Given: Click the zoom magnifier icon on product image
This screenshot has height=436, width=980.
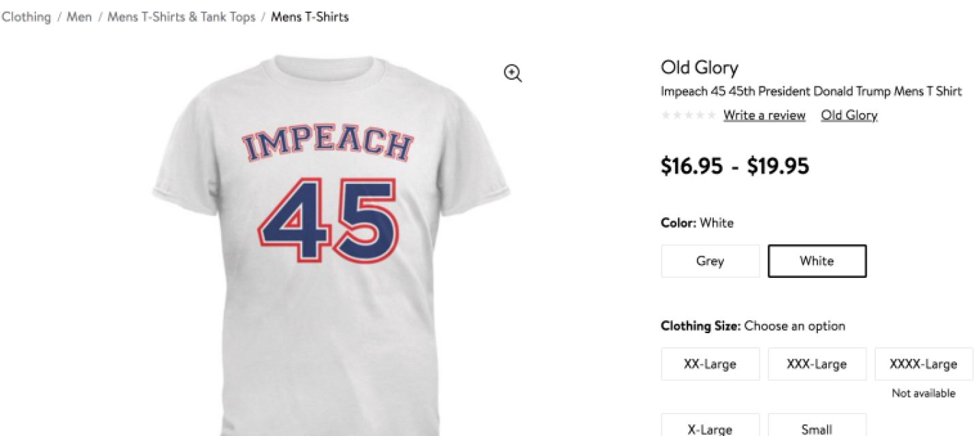Looking at the screenshot, I should pos(512,74).
